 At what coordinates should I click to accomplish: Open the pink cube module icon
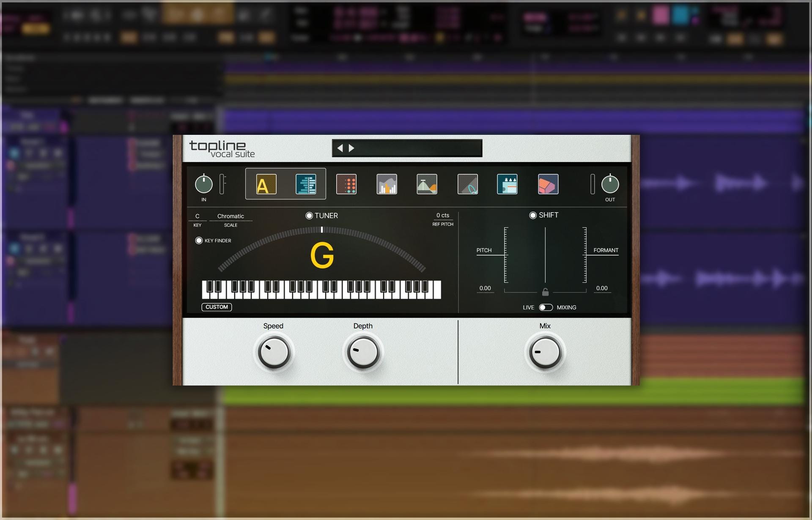coord(548,184)
